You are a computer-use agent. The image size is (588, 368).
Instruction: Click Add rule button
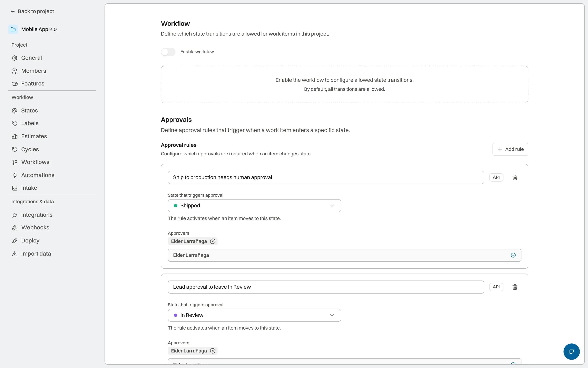[510, 149]
